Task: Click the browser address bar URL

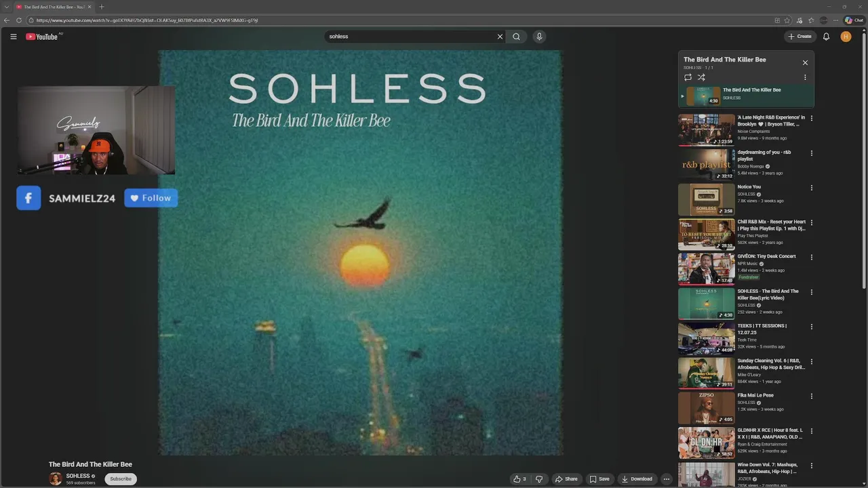Action: pos(147,20)
